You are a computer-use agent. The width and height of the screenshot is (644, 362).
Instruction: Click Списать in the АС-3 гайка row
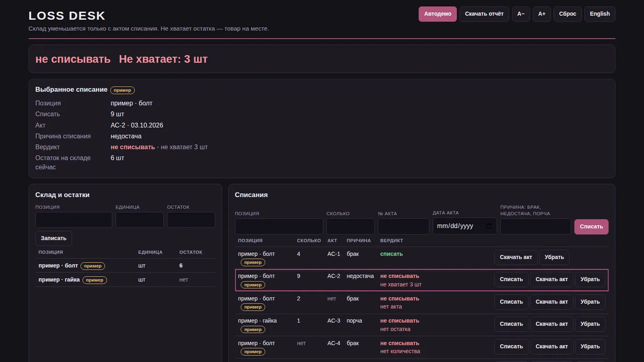511,324
